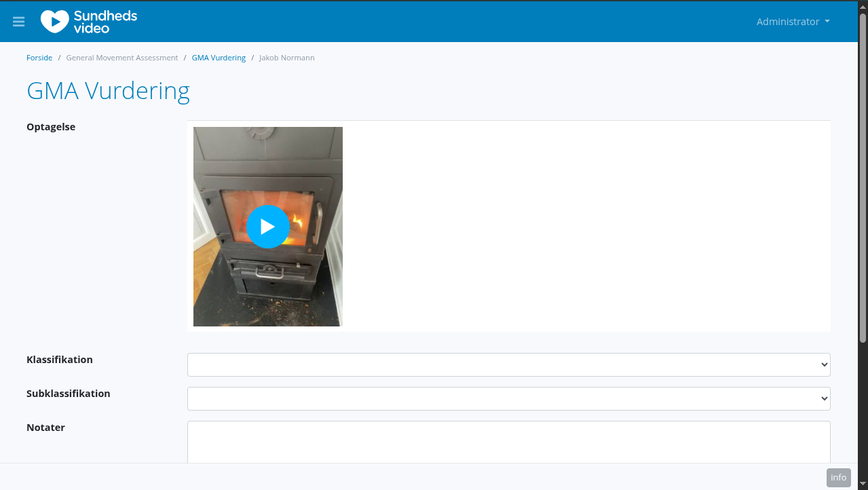The width and height of the screenshot is (868, 490).
Task: Click the video thumbnail of the stove
Action: [268, 227]
